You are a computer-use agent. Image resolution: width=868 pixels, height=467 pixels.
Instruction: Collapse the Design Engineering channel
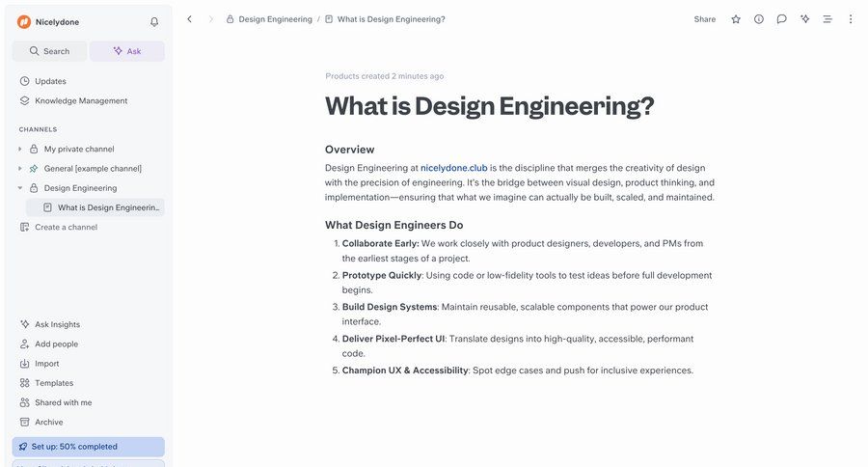point(20,188)
